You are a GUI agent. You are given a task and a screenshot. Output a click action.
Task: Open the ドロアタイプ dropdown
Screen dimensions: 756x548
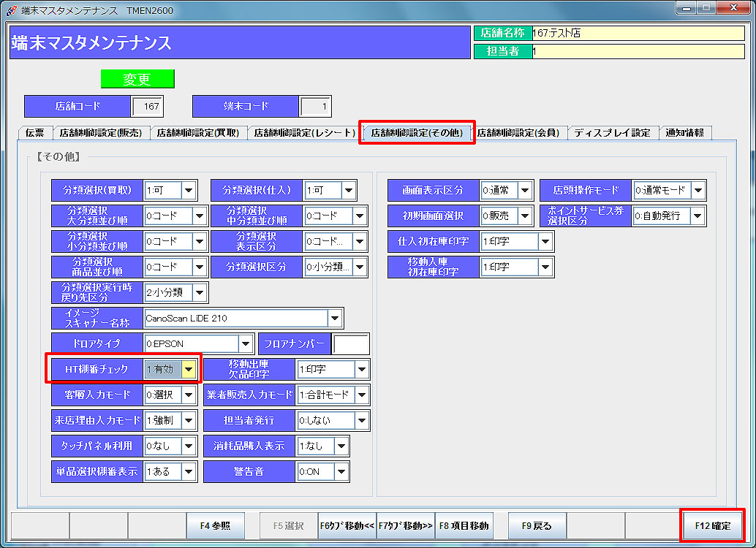tap(246, 344)
